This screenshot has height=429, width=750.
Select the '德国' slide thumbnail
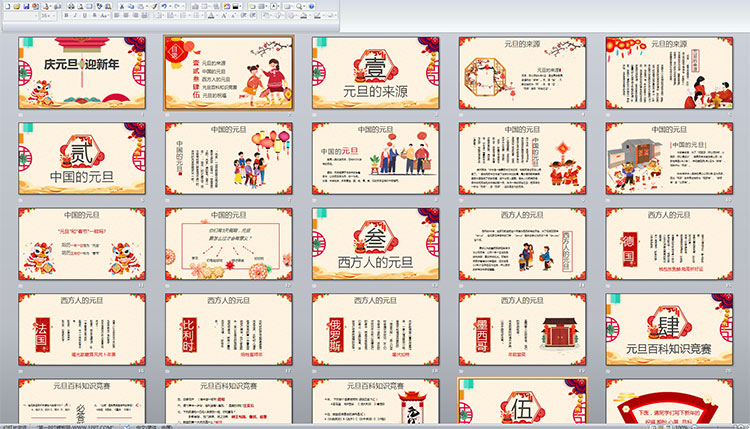click(x=669, y=244)
